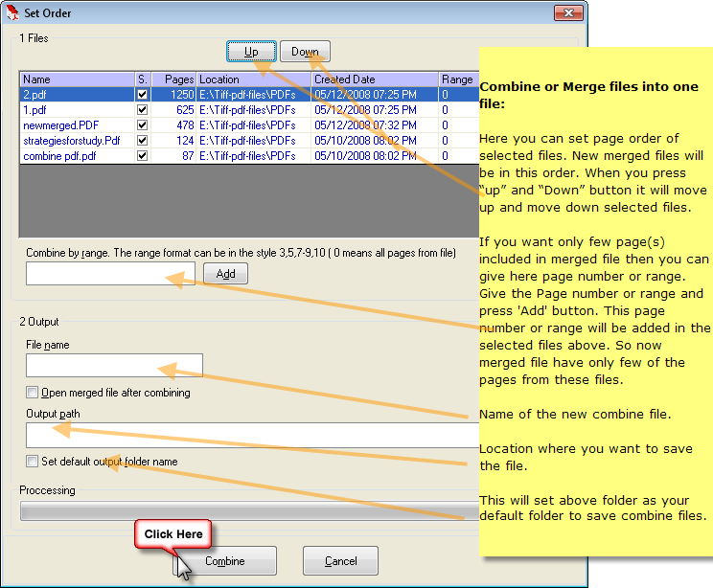
Task: Click the Combine button
Action: coord(224,561)
